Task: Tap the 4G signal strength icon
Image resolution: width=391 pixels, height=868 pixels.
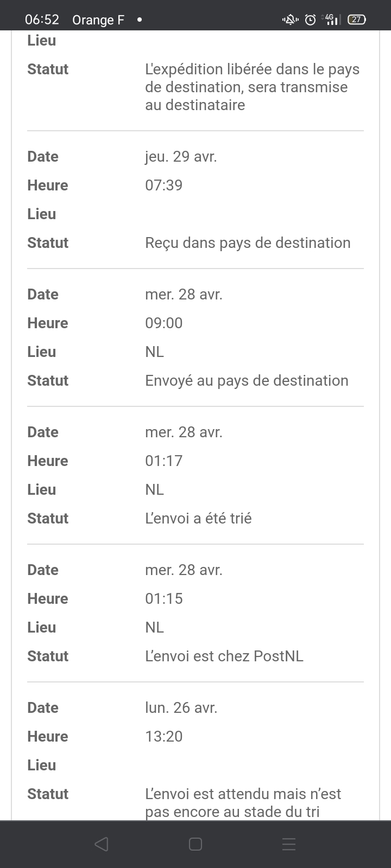Action: coord(331,20)
